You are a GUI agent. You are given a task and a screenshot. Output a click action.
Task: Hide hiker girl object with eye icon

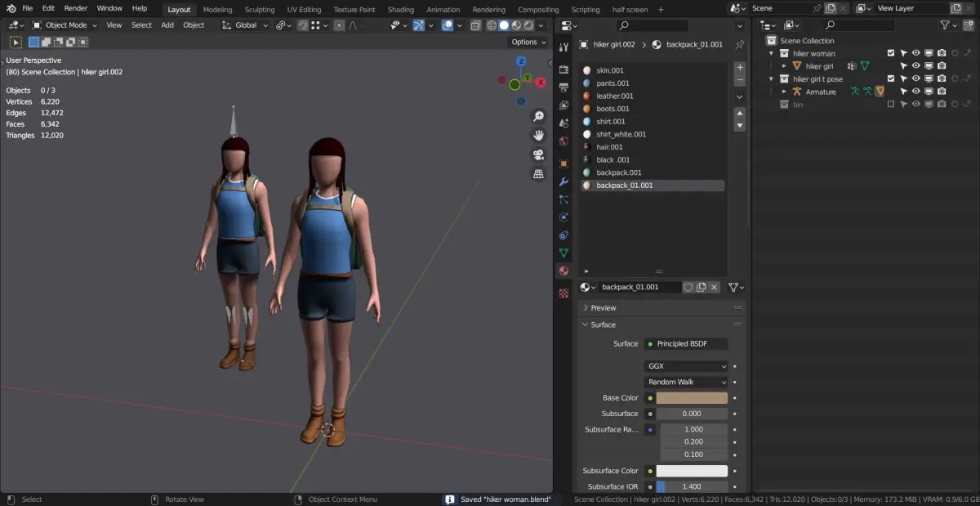[916, 66]
